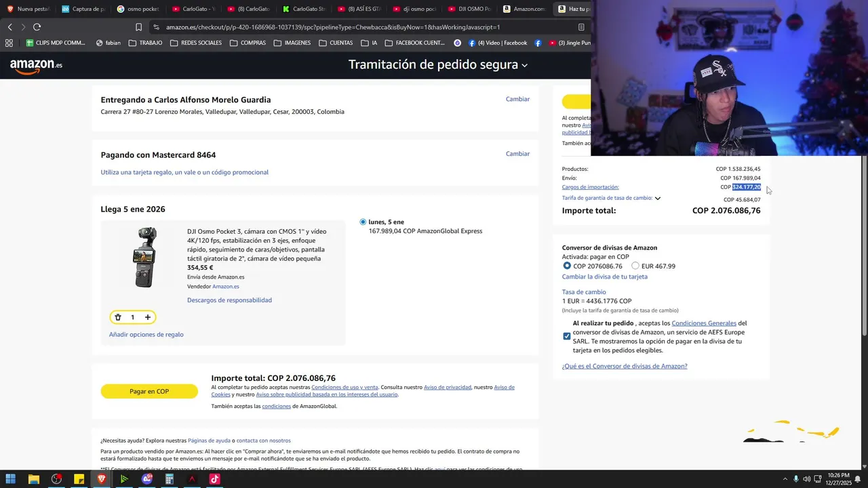The width and height of the screenshot is (868, 488).
Task: Go back with the browser back arrow
Action: point(9,27)
